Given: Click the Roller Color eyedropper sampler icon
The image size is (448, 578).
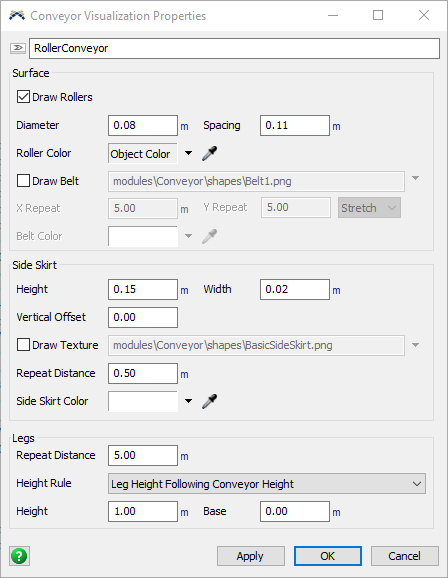Looking at the screenshot, I should point(209,153).
